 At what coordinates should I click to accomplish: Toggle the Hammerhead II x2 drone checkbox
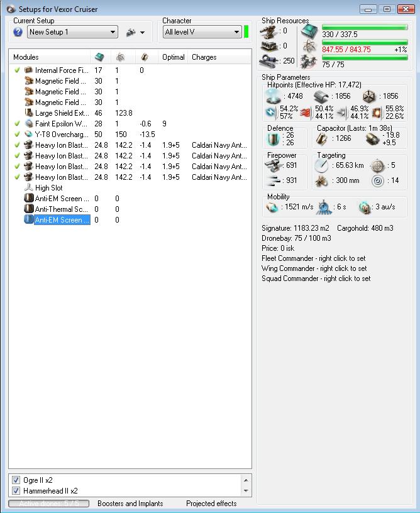pyautogui.click(x=16, y=491)
